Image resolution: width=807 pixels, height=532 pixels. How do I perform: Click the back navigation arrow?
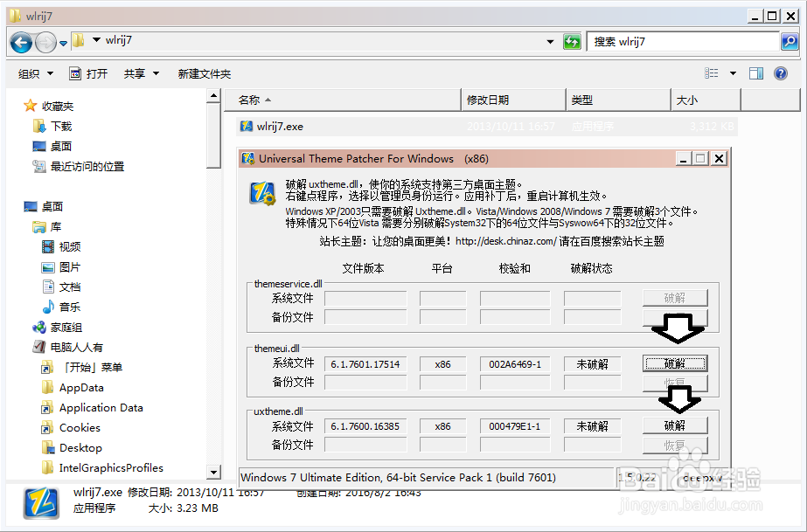(x=19, y=41)
